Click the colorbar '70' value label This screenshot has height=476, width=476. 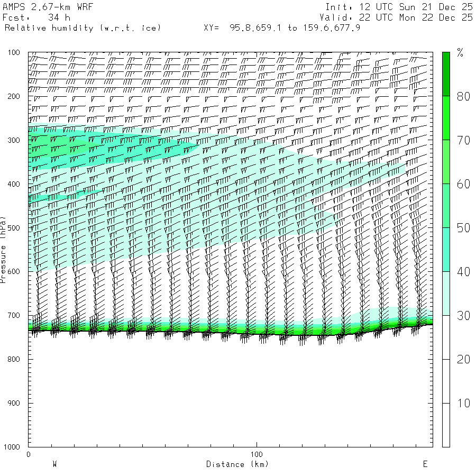pos(463,140)
